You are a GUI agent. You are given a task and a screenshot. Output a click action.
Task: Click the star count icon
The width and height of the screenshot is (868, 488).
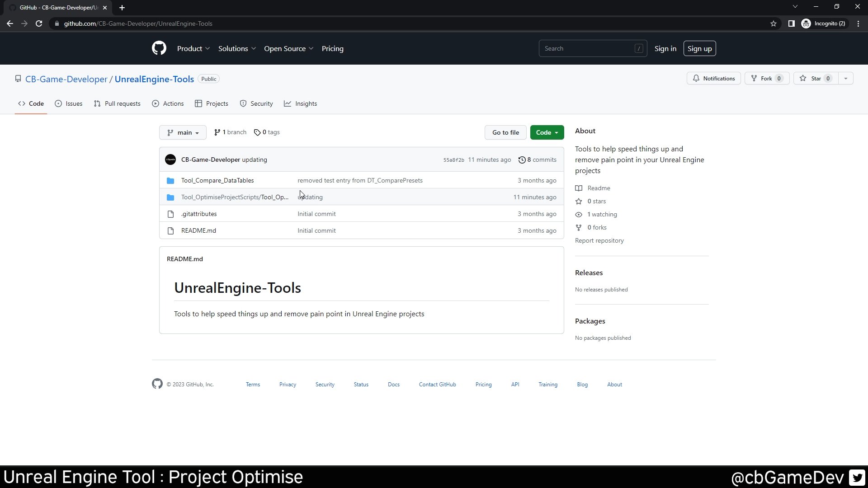pyautogui.click(x=829, y=79)
